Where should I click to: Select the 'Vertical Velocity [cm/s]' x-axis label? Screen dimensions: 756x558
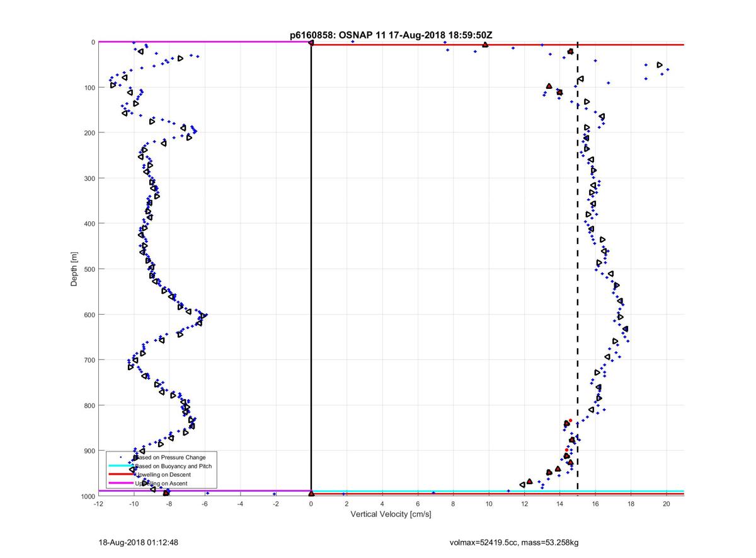click(391, 514)
